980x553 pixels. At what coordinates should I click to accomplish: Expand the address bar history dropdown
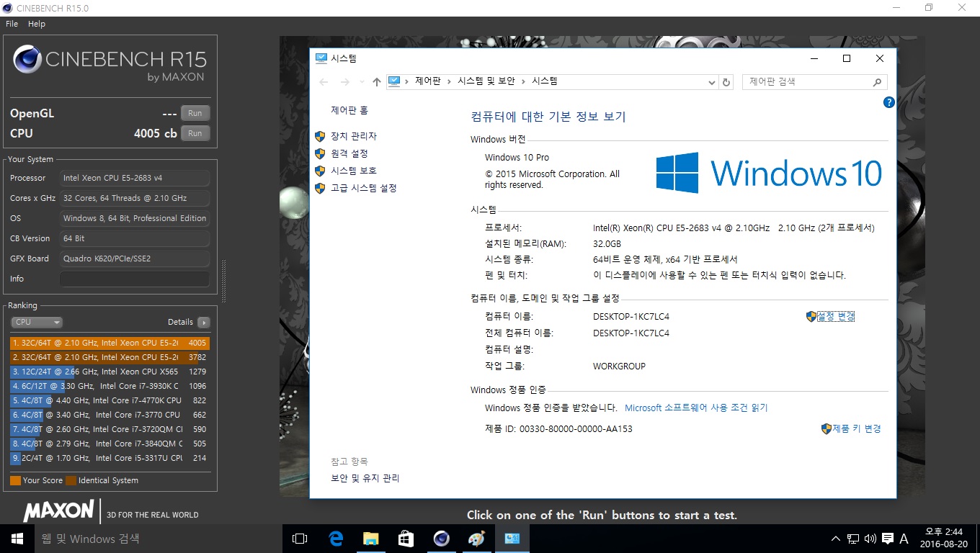point(712,82)
